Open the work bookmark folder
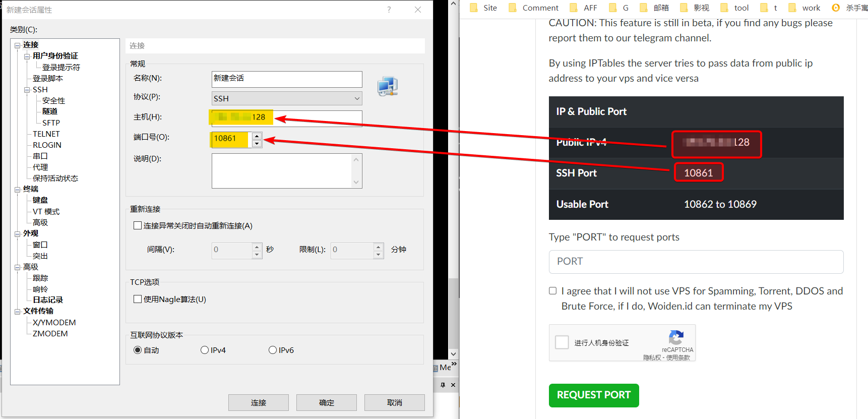 pyautogui.click(x=804, y=8)
